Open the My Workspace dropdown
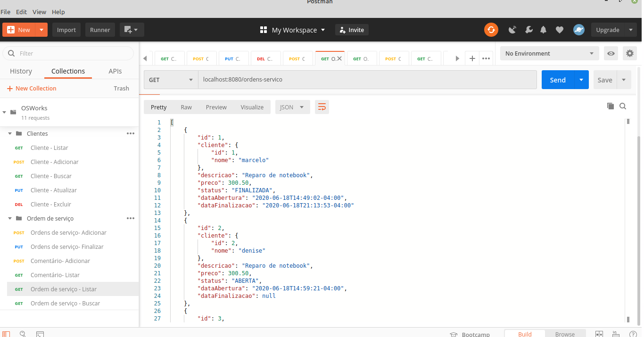This screenshot has height=337, width=644. pyautogui.click(x=293, y=30)
